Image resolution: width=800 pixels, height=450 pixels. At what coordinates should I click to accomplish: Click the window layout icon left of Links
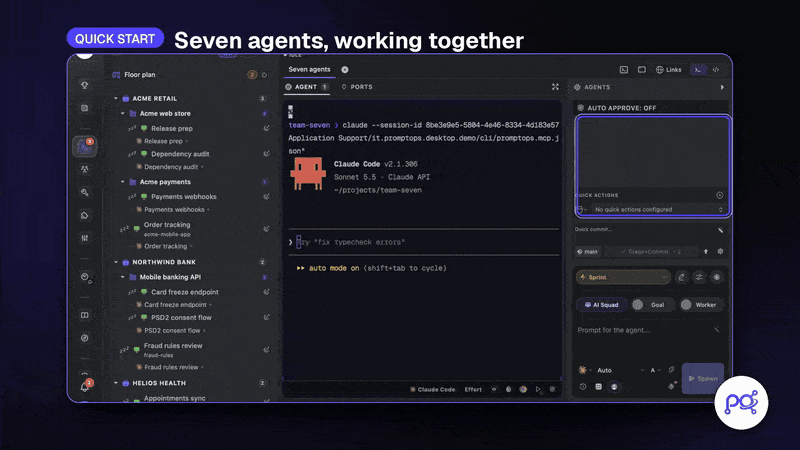click(x=642, y=69)
